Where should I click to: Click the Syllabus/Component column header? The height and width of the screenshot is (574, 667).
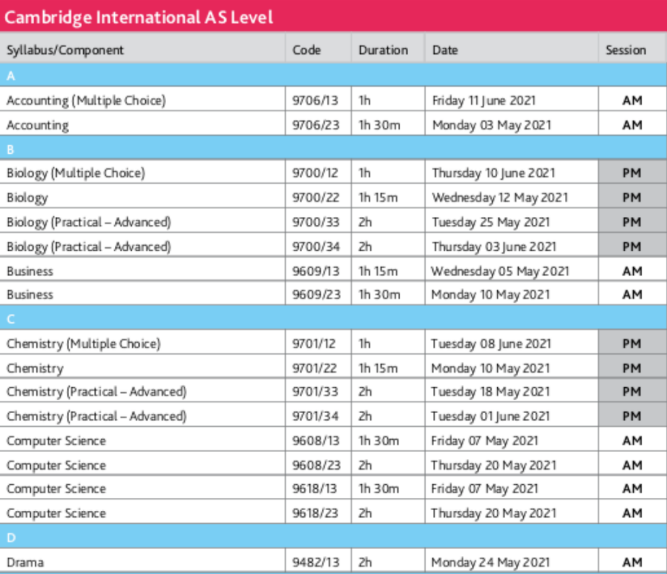pyautogui.click(x=65, y=50)
